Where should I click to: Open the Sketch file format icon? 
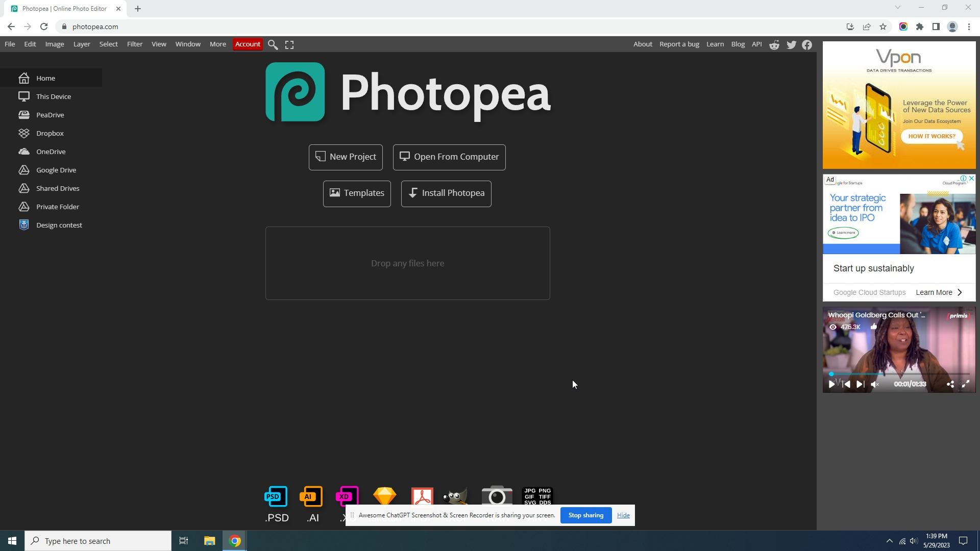coord(385,495)
